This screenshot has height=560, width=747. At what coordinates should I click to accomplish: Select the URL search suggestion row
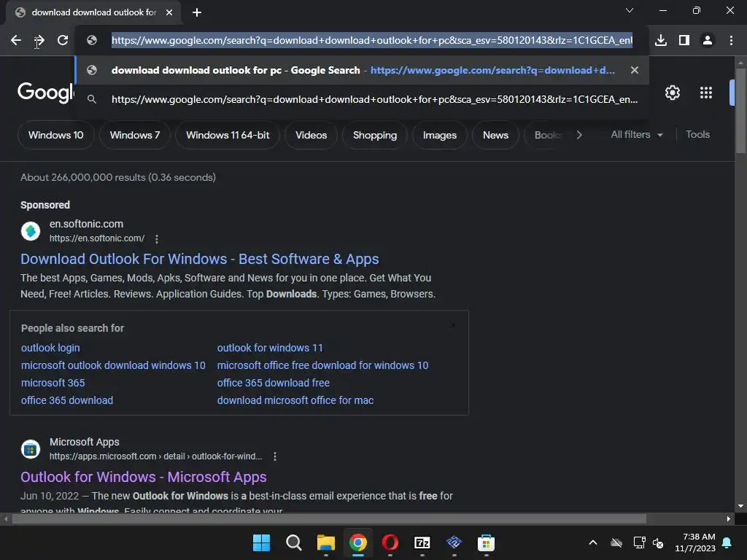tap(362, 99)
